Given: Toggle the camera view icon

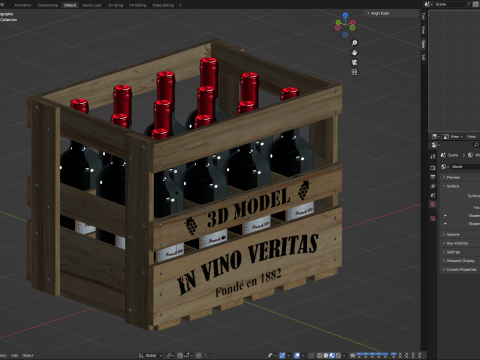Looking at the screenshot, I should (x=354, y=62).
